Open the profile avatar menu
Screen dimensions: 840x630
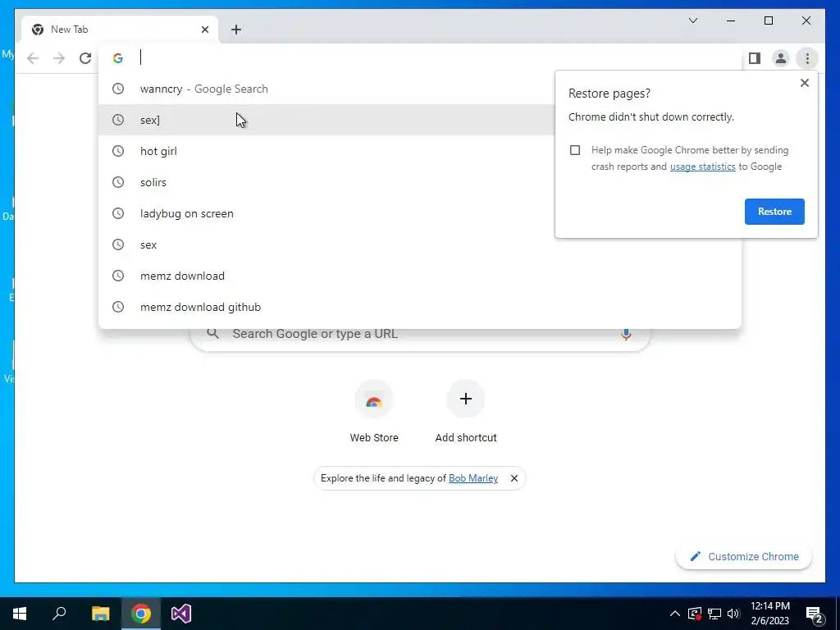(781, 58)
